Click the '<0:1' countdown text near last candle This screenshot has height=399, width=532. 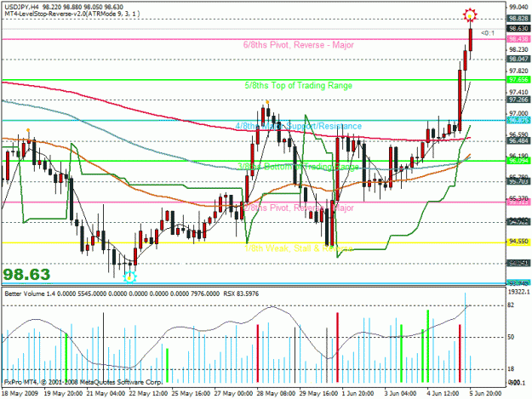click(x=488, y=33)
